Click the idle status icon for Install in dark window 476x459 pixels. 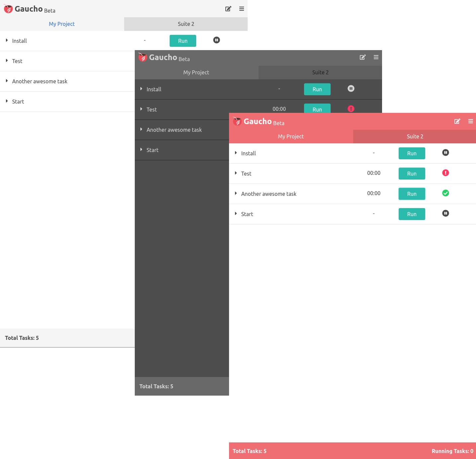tap(351, 89)
